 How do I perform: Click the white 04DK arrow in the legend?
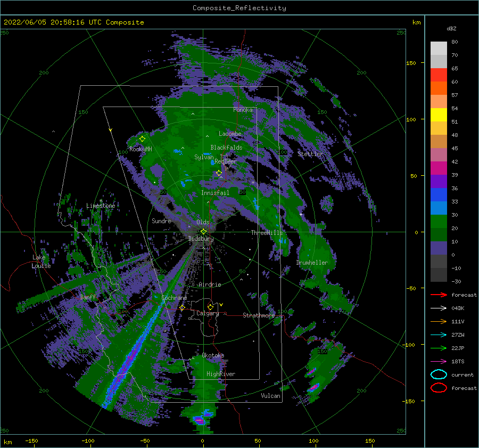(439, 308)
